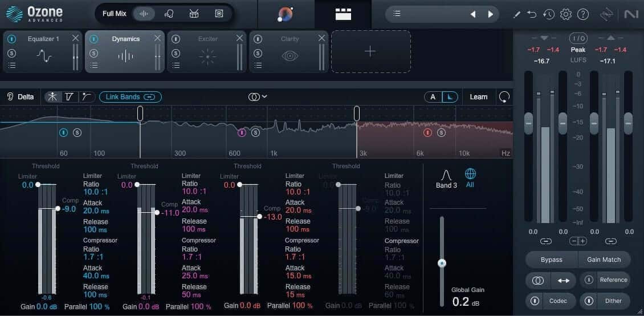
Task: Open the help question mark icon
Action: [x=583, y=14]
